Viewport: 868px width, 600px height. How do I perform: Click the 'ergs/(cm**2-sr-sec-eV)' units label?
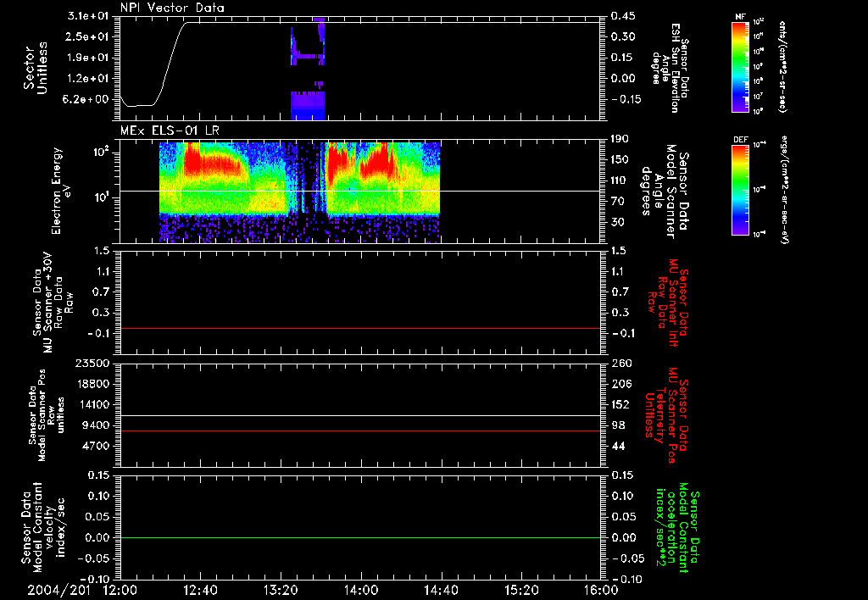coord(784,190)
